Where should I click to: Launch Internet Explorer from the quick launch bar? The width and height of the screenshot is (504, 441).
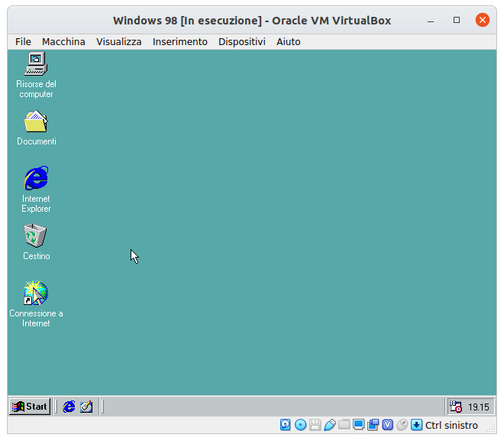pyautogui.click(x=69, y=407)
